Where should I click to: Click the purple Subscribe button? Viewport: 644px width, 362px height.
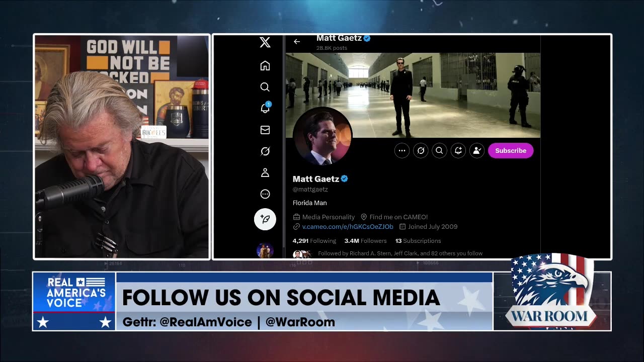click(511, 150)
